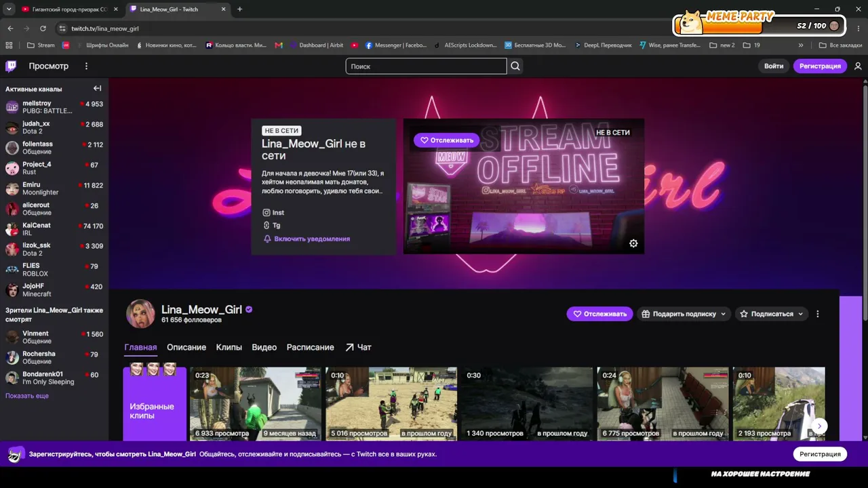Play the clip with 5 016 просмотров
This screenshot has width=868, height=488.
391,404
